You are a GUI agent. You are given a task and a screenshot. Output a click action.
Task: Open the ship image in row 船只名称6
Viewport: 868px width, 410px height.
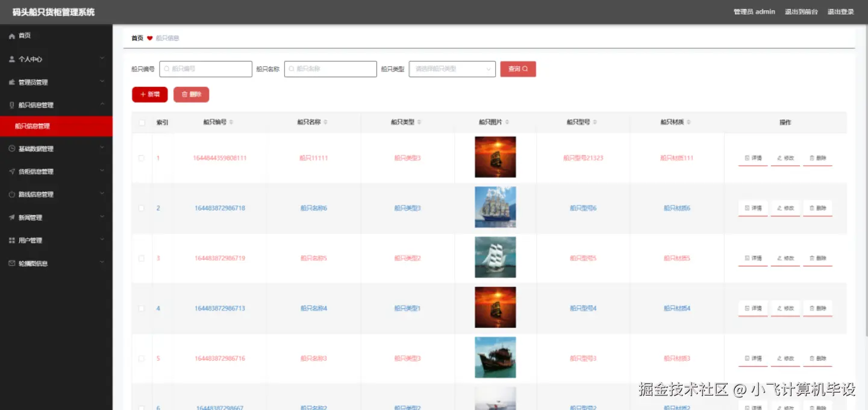coord(495,207)
